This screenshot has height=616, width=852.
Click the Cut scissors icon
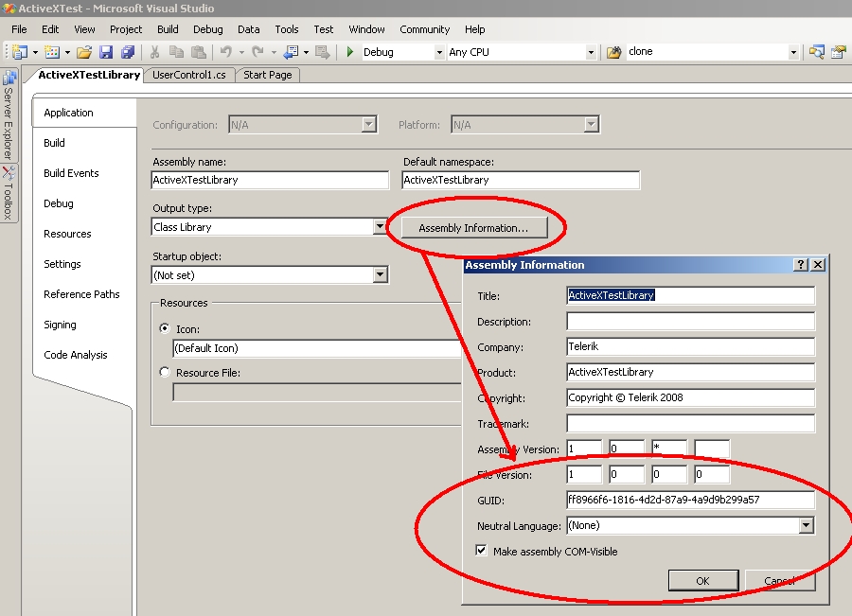[x=155, y=52]
